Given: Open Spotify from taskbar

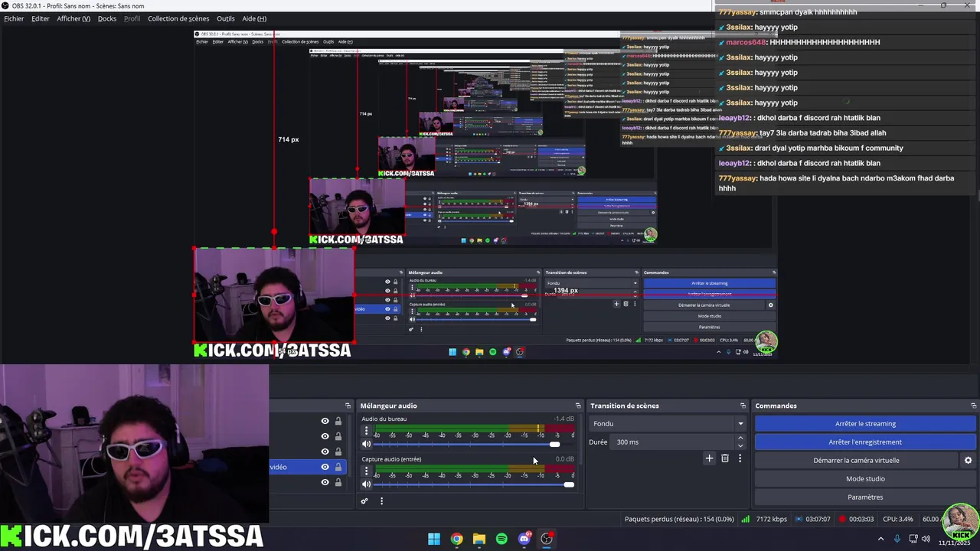Looking at the screenshot, I should click(501, 539).
